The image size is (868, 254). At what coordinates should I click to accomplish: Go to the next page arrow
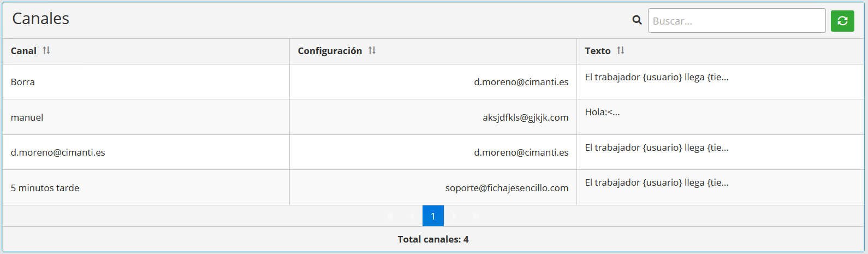[x=454, y=216]
